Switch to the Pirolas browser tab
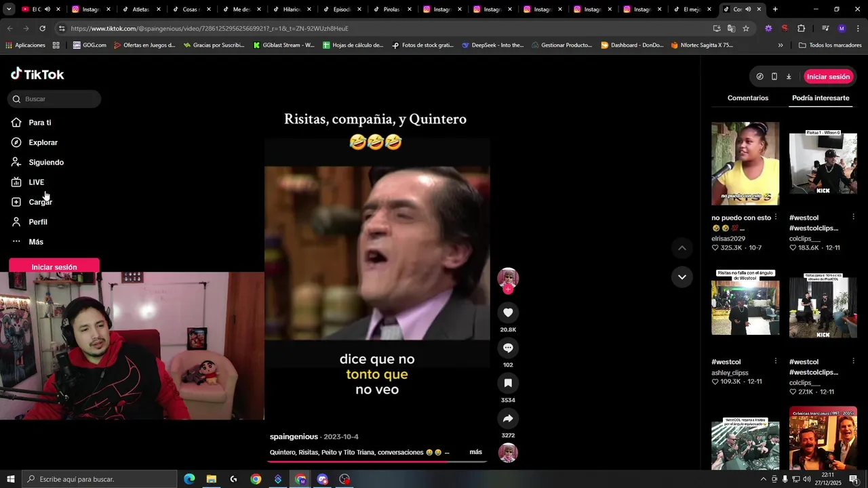The height and width of the screenshot is (488, 868). (391, 9)
